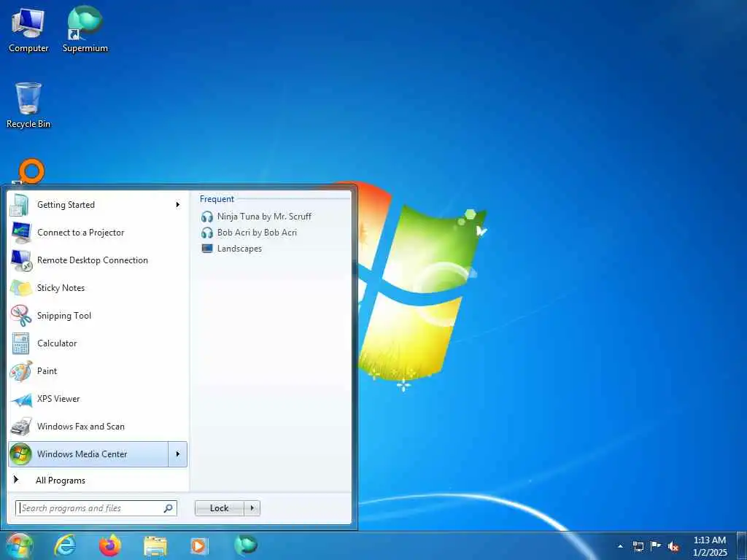Open Supermium from the taskbar
This screenshot has height=560, width=747.
[245, 545]
